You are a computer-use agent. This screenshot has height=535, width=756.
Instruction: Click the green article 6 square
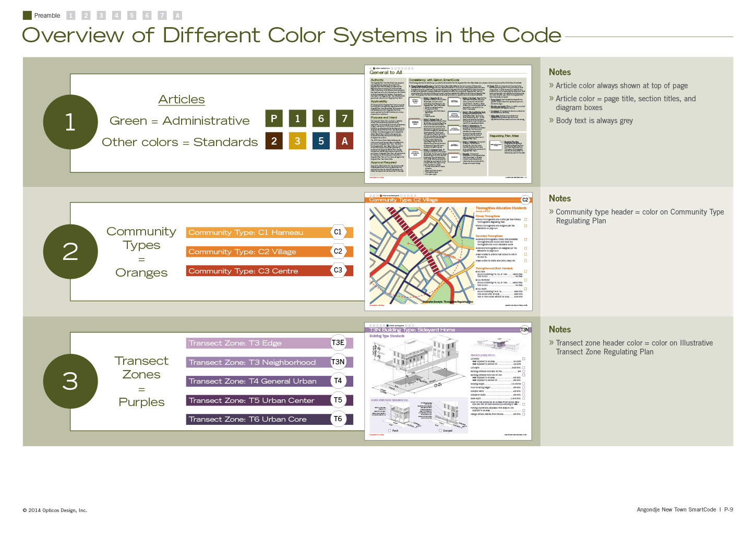pyautogui.click(x=321, y=118)
